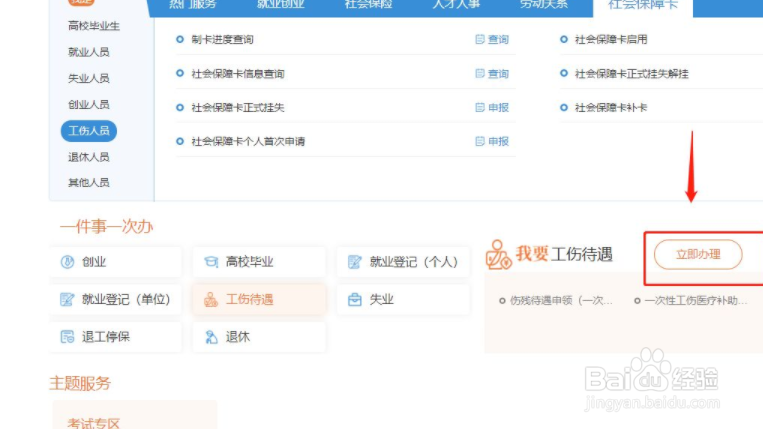This screenshot has width=763, height=429.
Task: Click the orange 工伤待遇 card icon
Action: point(211,299)
